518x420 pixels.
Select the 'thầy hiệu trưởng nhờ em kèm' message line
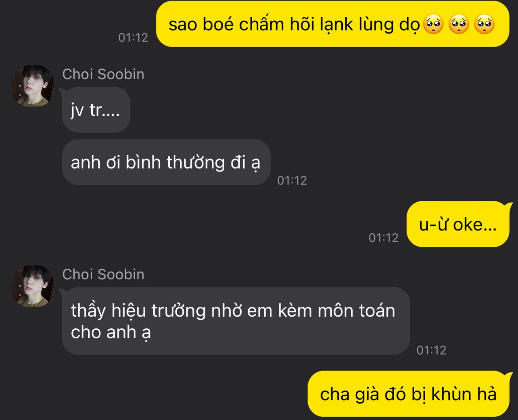click(233, 311)
